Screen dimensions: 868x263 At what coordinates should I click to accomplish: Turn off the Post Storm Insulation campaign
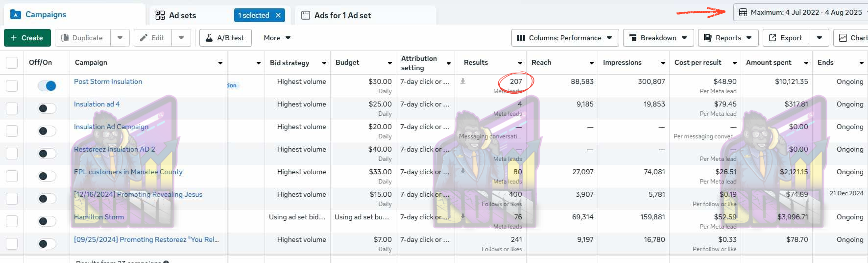pyautogui.click(x=47, y=86)
